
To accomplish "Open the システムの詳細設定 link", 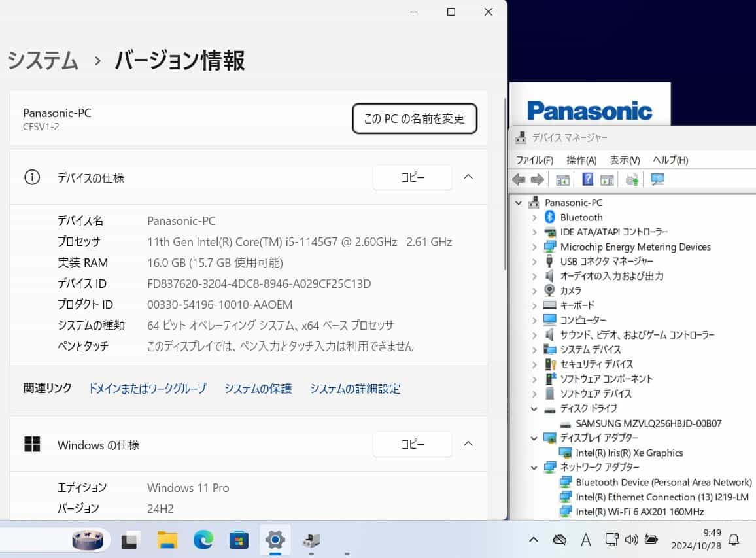I will tap(354, 389).
